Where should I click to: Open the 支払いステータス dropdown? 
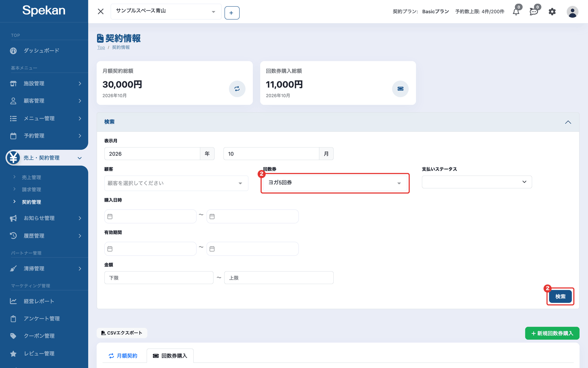pyautogui.click(x=477, y=182)
